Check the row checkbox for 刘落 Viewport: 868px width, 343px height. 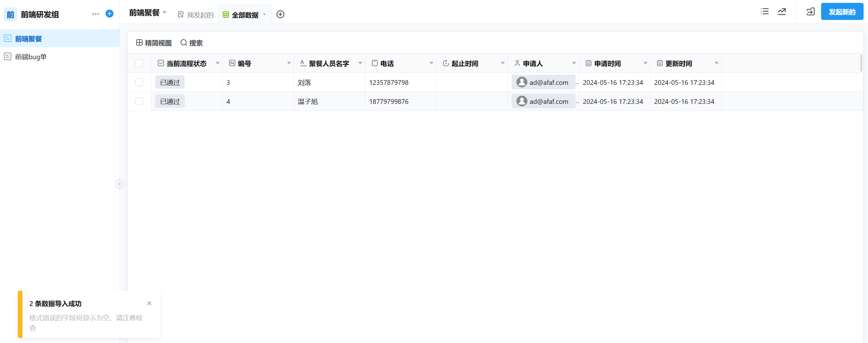click(139, 82)
